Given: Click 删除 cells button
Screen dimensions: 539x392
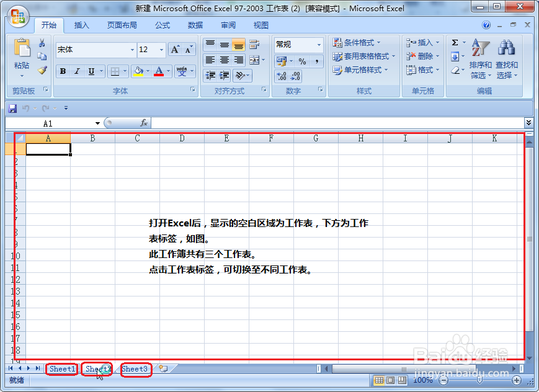Looking at the screenshot, I should pos(422,56).
